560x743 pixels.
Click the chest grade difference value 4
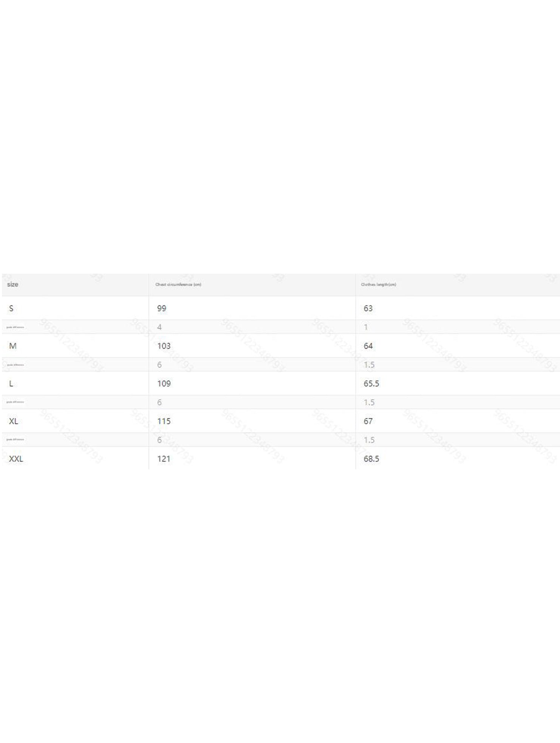coord(159,327)
